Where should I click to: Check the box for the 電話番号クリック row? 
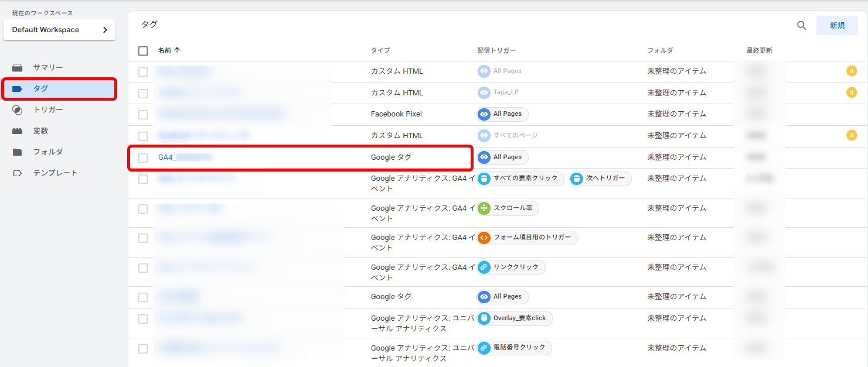pyautogui.click(x=143, y=349)
